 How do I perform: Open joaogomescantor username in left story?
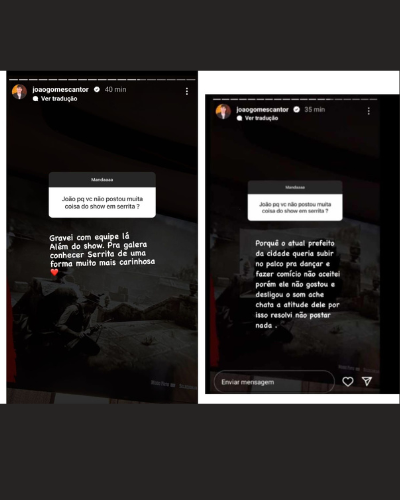pos(61,89)
